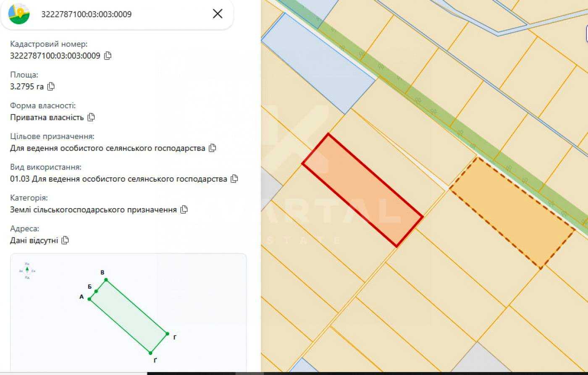Close the parcel info search panel

point(218,14)
